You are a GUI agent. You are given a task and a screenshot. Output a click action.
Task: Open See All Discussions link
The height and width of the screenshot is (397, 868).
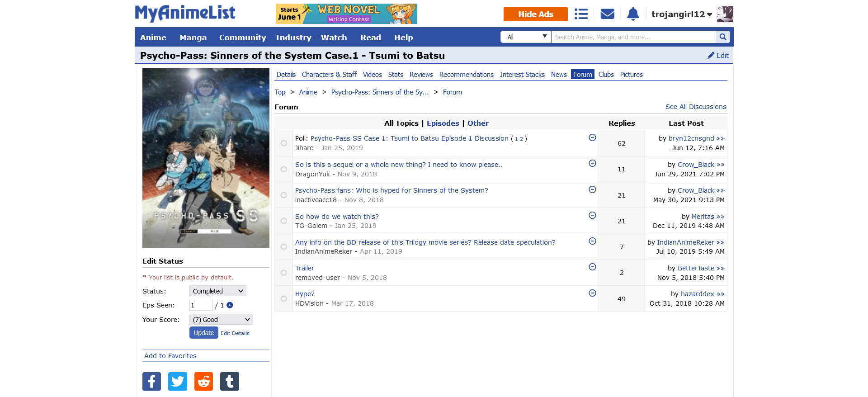pos(696,107)
